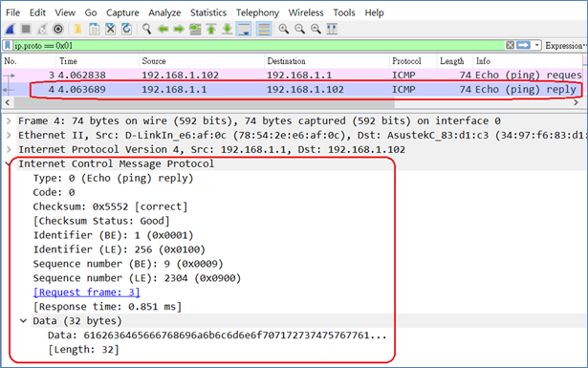
Task: Select the Checksum: 0x5552 field
Action: click(110, 206)
